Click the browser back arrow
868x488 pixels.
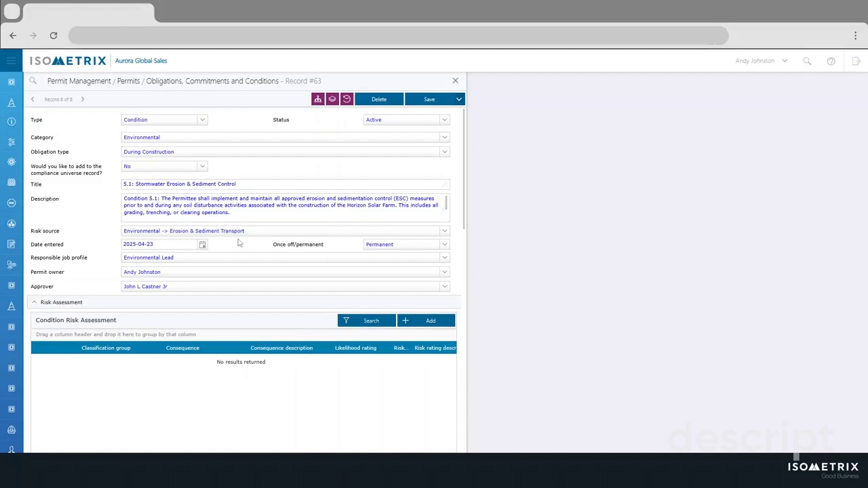[x=13, y=35]
